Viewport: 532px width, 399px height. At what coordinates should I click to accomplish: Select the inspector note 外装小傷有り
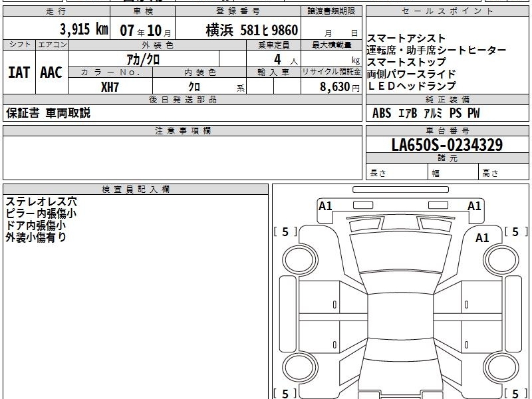[36, 237]
